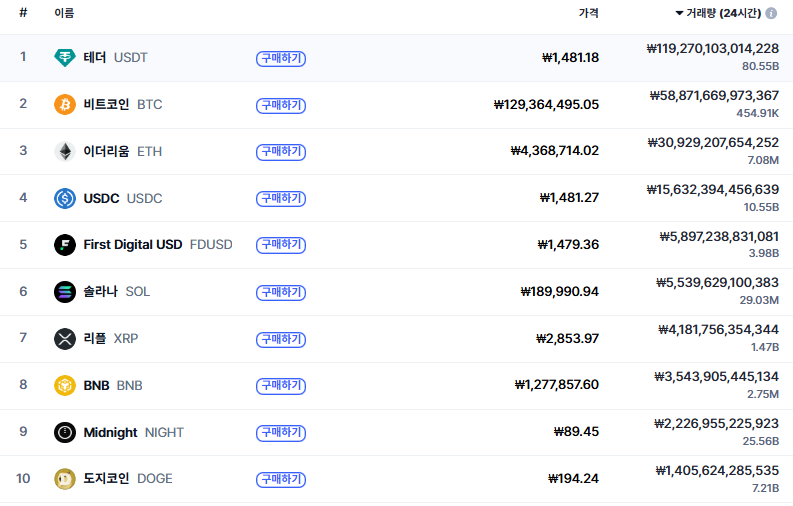Sort by the # rank column header
This screenshot has width=793, height=506.
pos(23,14)
